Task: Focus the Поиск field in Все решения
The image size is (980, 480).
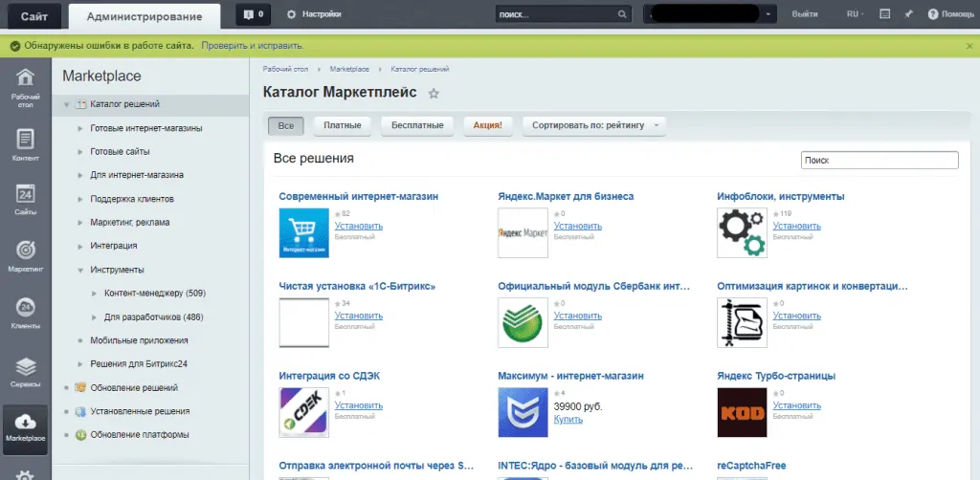Action: 880,161
